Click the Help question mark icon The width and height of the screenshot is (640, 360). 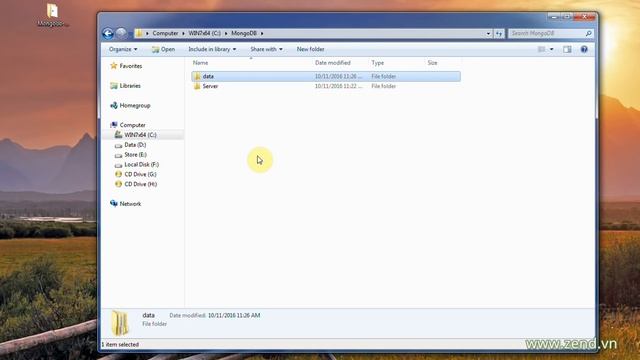(x=584, y=49)
